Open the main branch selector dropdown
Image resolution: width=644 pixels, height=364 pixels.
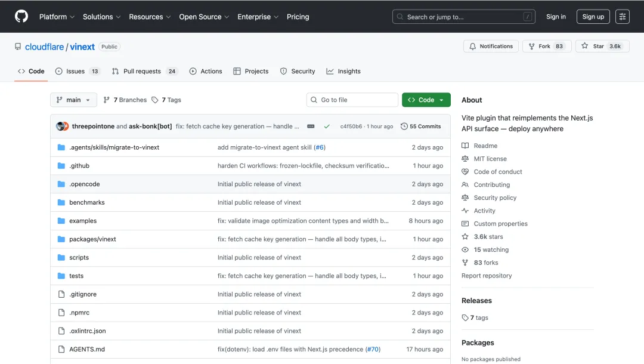(x=73, y=100)
